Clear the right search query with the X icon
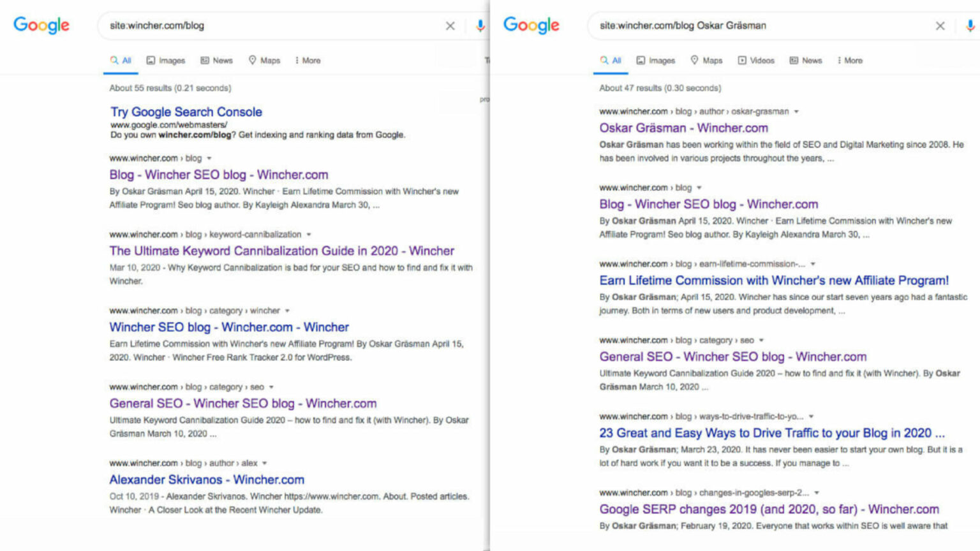Viewport: 980px width, 551px height. [x=940, y=26]
